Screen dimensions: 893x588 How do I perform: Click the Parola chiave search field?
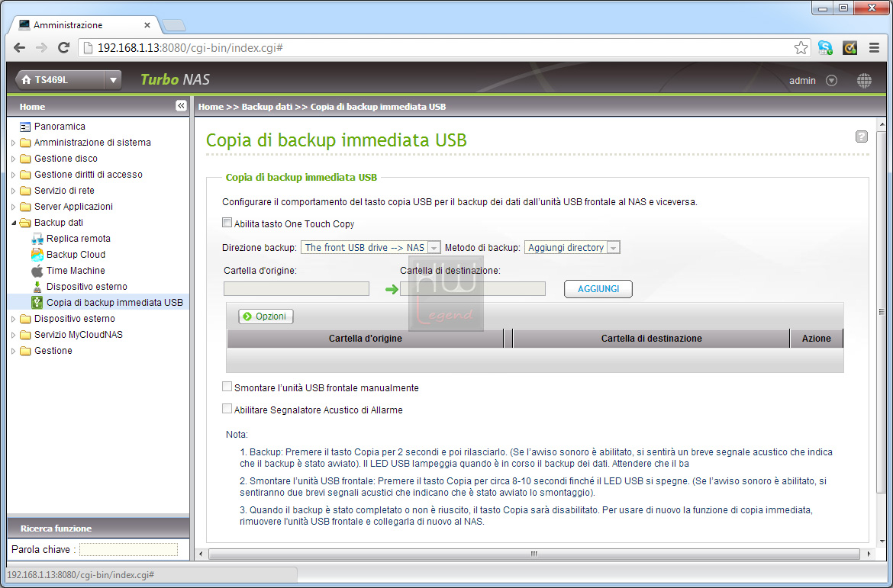pyautogui.click(x=128, y=549)
